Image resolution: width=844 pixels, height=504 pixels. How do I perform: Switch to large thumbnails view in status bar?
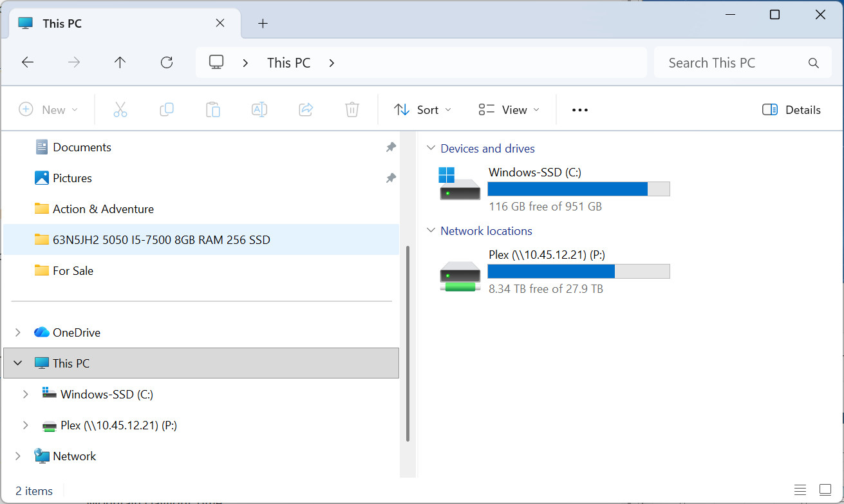coord(825,490)
